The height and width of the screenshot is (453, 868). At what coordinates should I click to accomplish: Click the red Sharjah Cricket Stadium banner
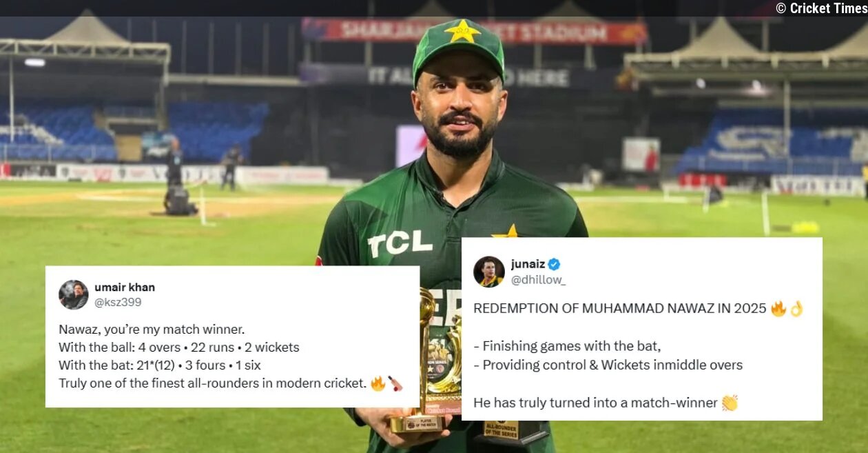pos(475,30)
